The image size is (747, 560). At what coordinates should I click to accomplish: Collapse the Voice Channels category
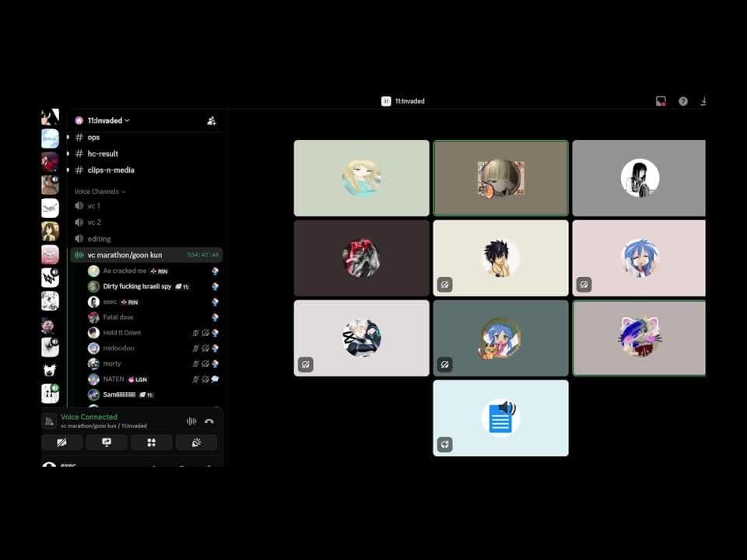[98, 191]
